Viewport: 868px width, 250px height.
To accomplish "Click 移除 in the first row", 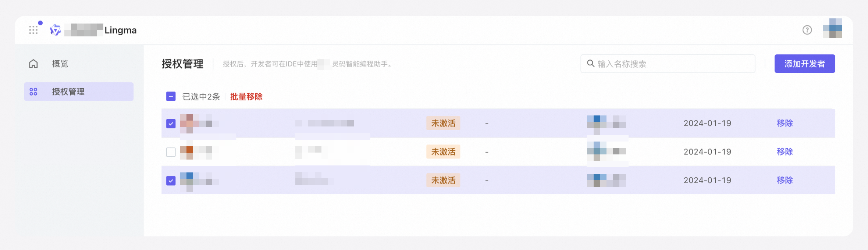I will pyautogui.click(x=785, y=123).
